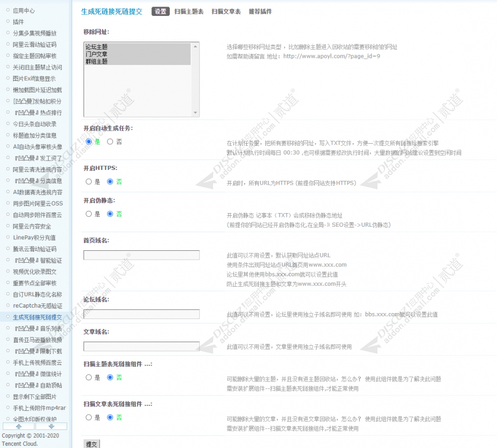Open 应用中心 in the sidebar
The image size is (497, 448).
click(x=24, y=10)
